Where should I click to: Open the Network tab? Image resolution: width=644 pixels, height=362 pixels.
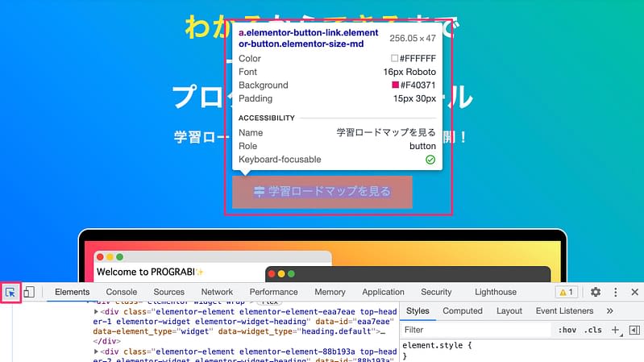(217, 292)
